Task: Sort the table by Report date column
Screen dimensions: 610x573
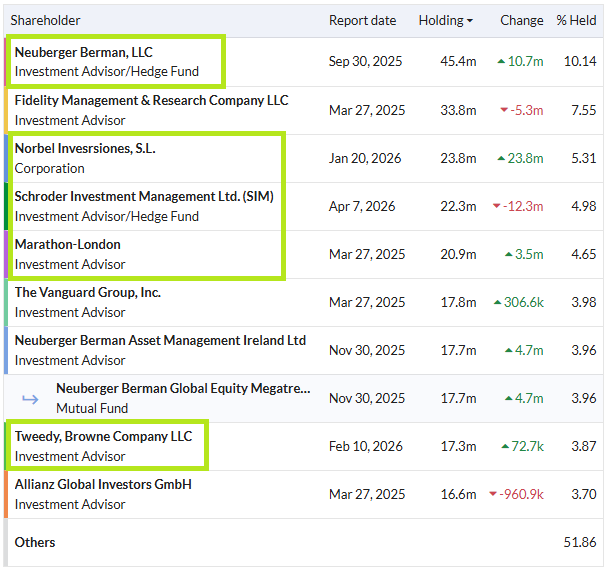Action: [362, 21]
